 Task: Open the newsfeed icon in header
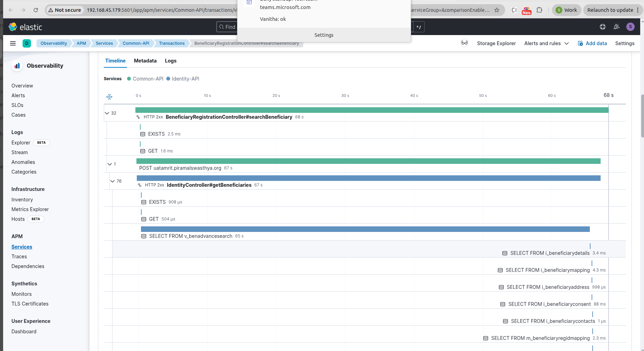click(617, 27)
